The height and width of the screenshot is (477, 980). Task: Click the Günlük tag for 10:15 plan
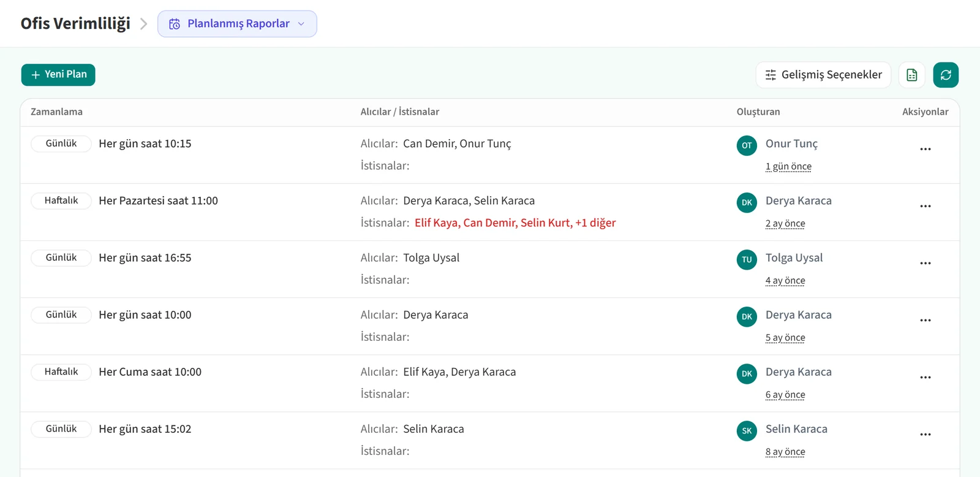(61, 143)
